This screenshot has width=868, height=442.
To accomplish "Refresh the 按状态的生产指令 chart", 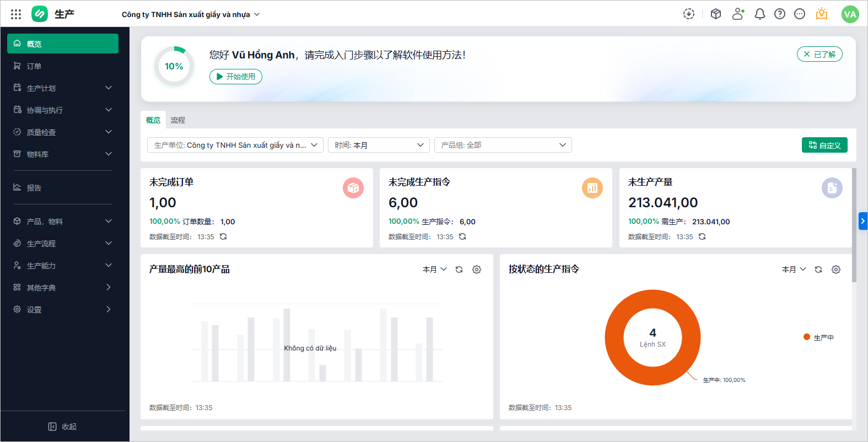I will pos(818,269).
